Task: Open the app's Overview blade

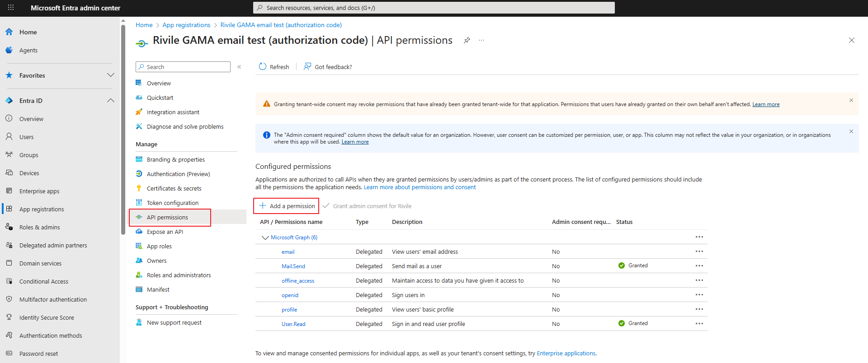Action: click(x=159, y=83)
